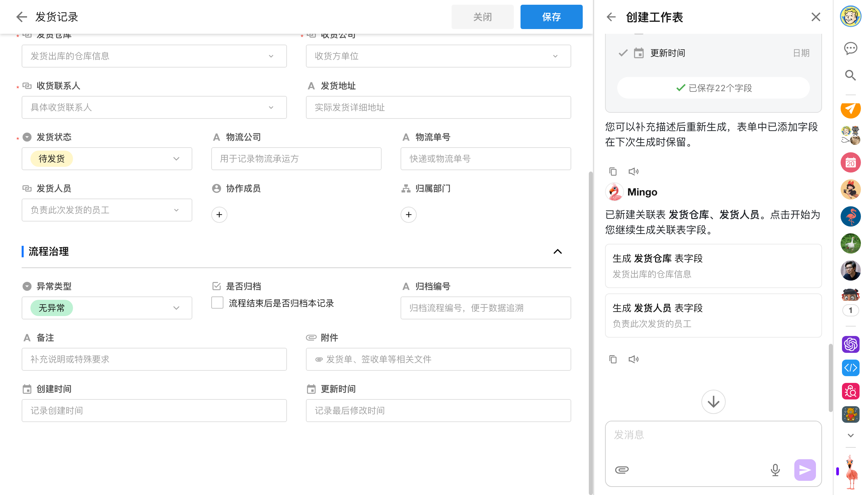This screenshot has height=495, width=868.
Task: Click the purple send message button
Action: click(804, 469)
